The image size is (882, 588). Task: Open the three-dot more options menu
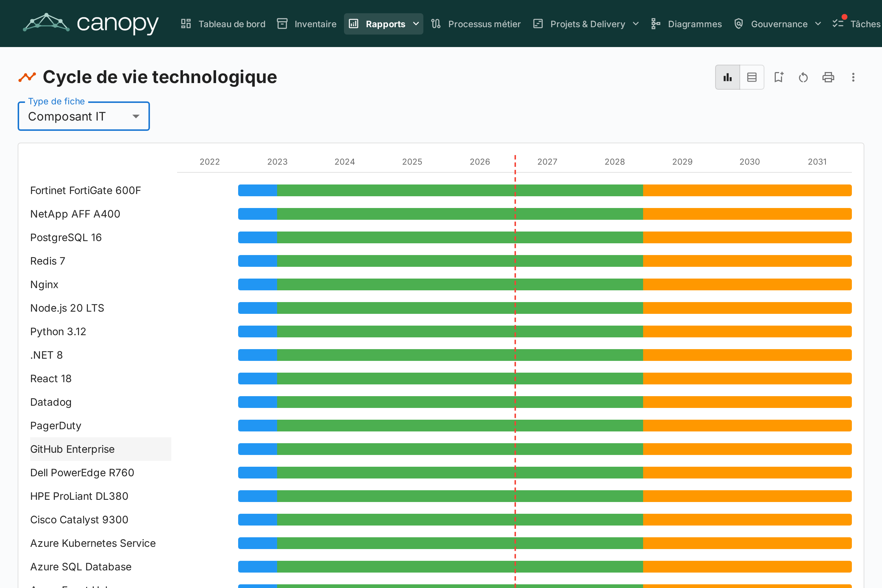click(853, 77)
